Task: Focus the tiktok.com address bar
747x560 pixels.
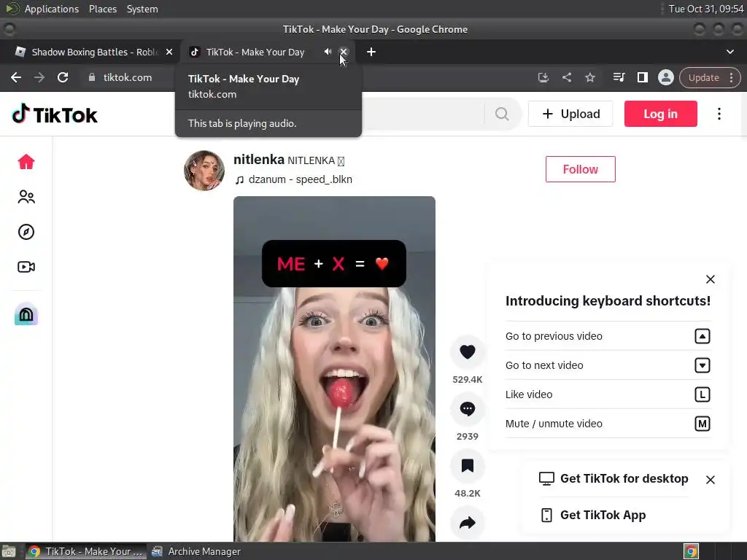Action: (x=127, y=77)
